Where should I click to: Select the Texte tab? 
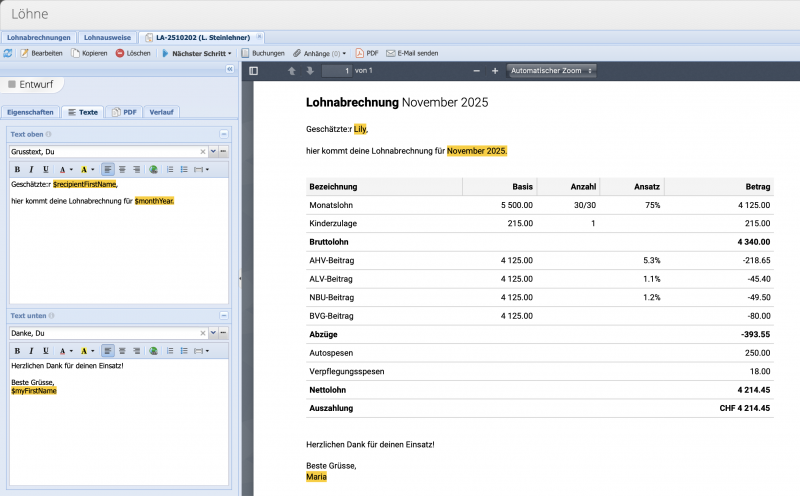83,112
